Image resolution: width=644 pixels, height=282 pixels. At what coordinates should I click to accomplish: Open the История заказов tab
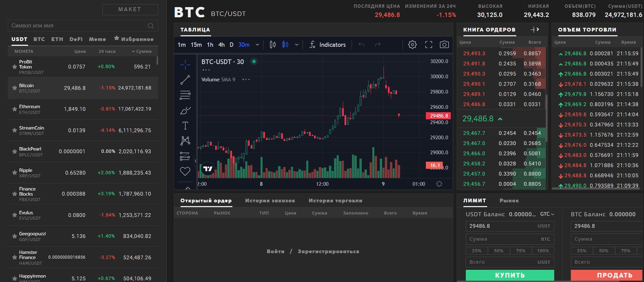click(270, 201)
